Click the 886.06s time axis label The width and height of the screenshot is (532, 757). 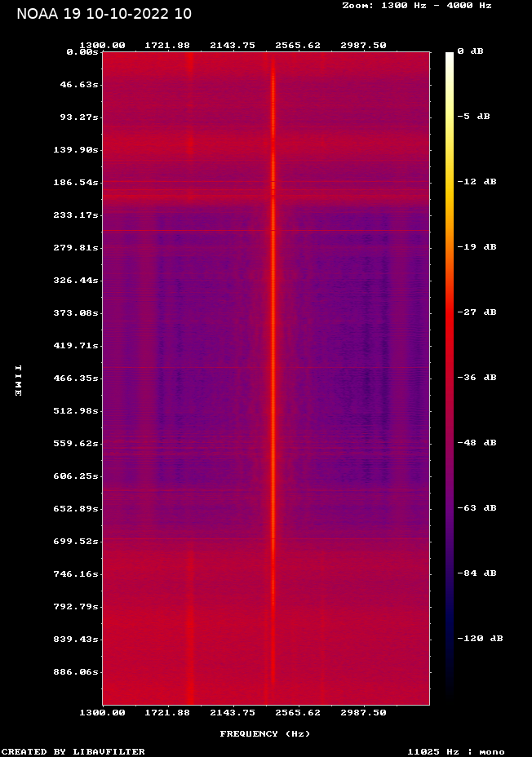[x=76, y=672]
